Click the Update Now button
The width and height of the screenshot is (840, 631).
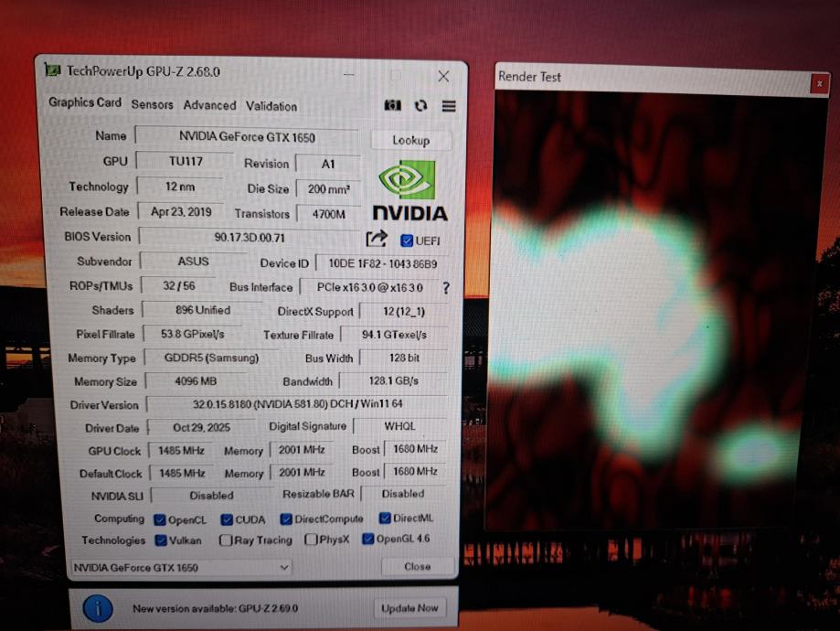tap(409, 608)
